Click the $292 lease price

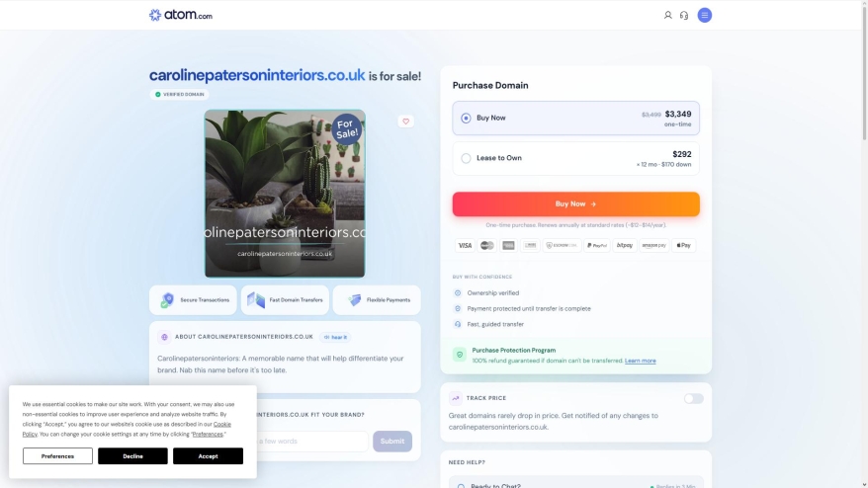(x=682, y=154)
